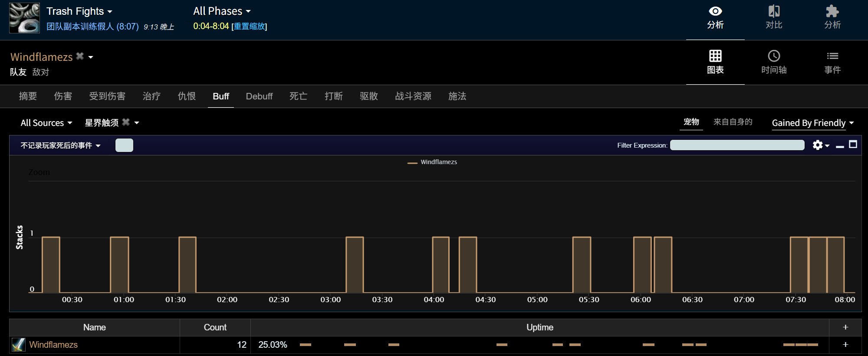Screen dimensions: 868x356
Task: Open the 伤害 damage tab
Action: click(63, 96)
